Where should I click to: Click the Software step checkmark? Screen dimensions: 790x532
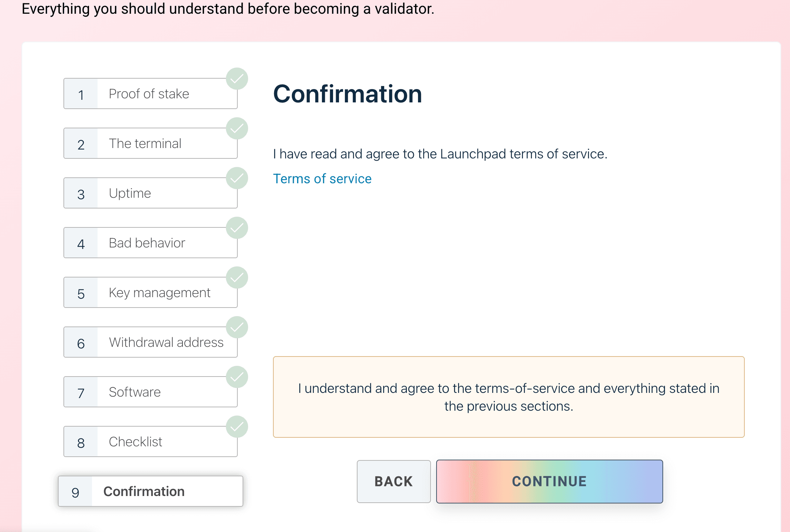point(237,377)
